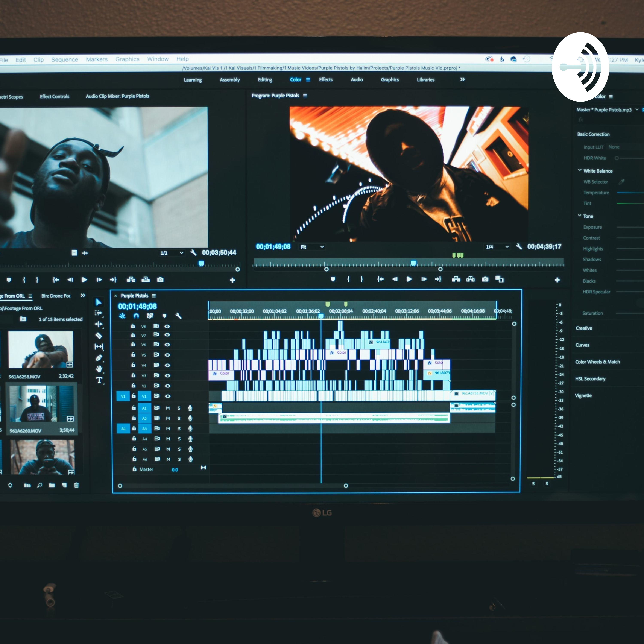Open Purple Pistols timeline panel menu
The width and height of the screenshot is (644, 644).
point(154,296)
